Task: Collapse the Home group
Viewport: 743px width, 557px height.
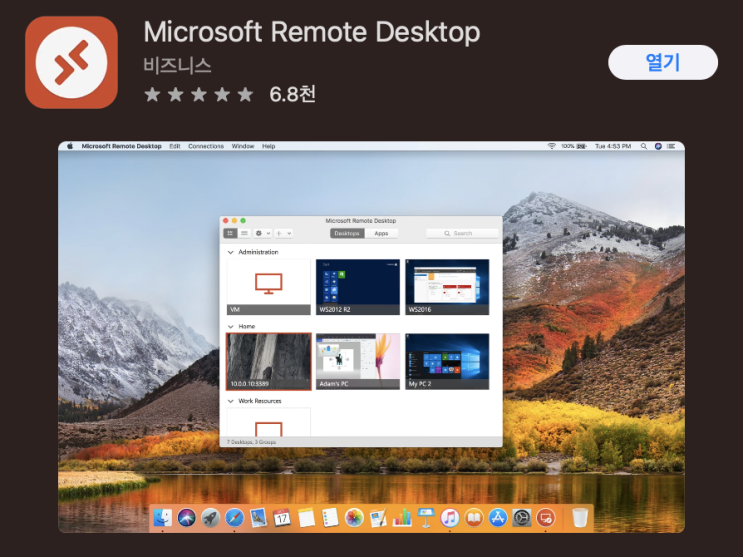Action: point(230,327)
